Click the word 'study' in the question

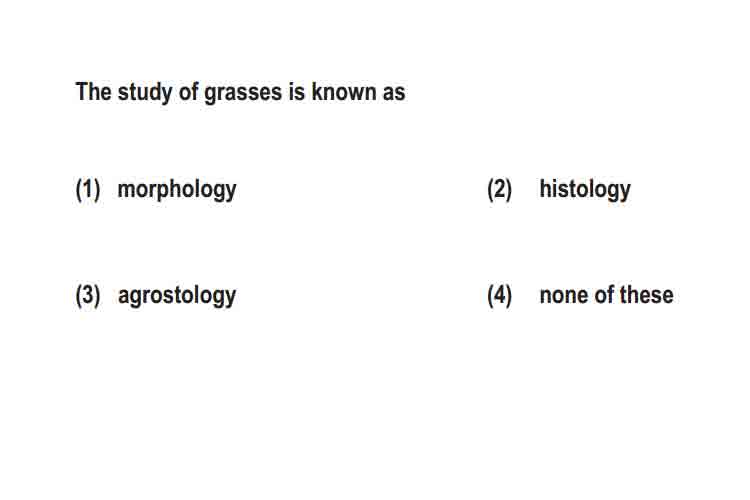[145, 93]
